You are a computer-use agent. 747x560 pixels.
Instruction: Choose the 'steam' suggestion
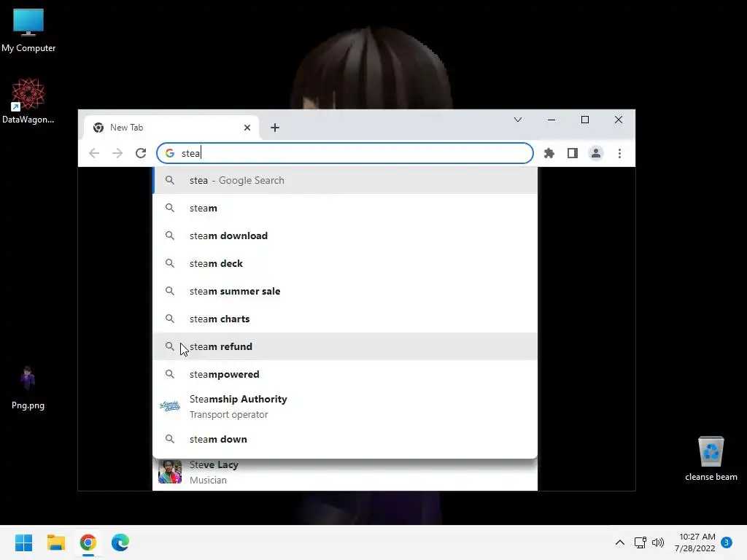click(345, 208)
